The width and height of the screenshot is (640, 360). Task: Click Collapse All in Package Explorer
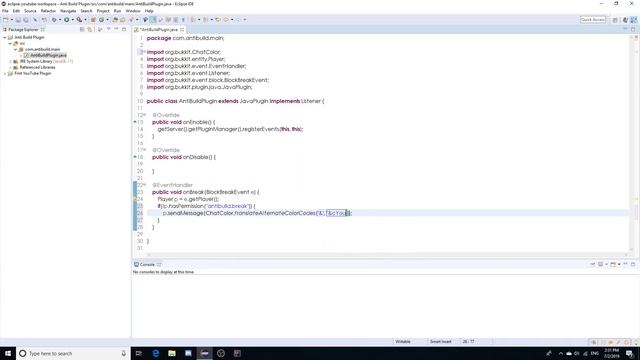(x=82, y=29)
